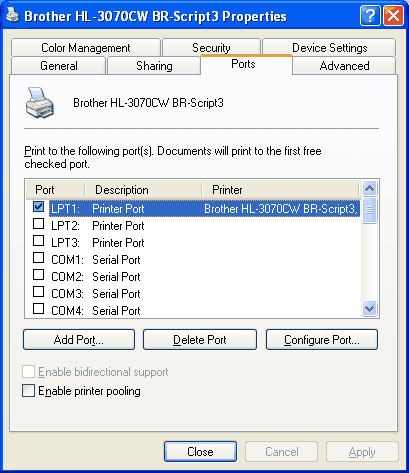Click the Configure Port button
Screen dimensions: 409x473
click(322, 340)
